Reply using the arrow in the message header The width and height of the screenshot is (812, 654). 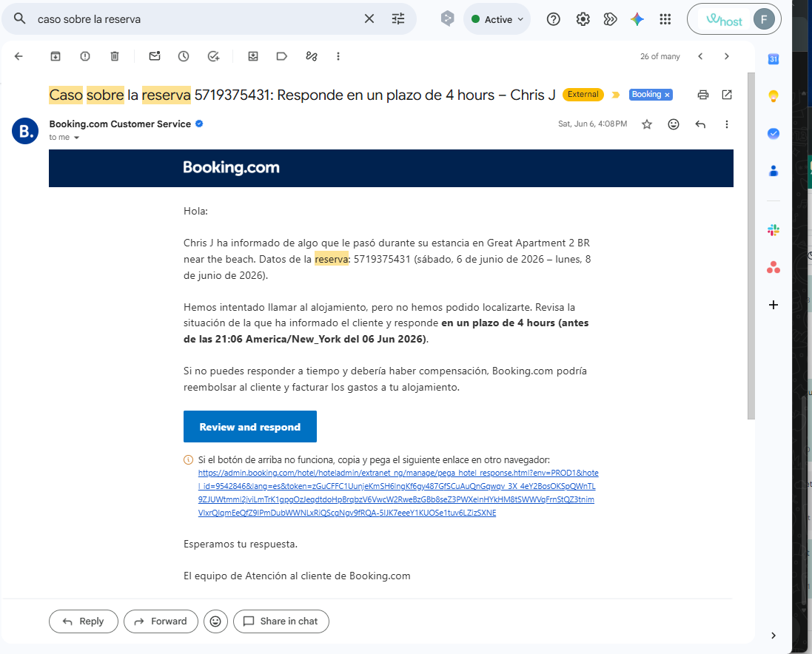pyautogui.click(x=700, y=124)
